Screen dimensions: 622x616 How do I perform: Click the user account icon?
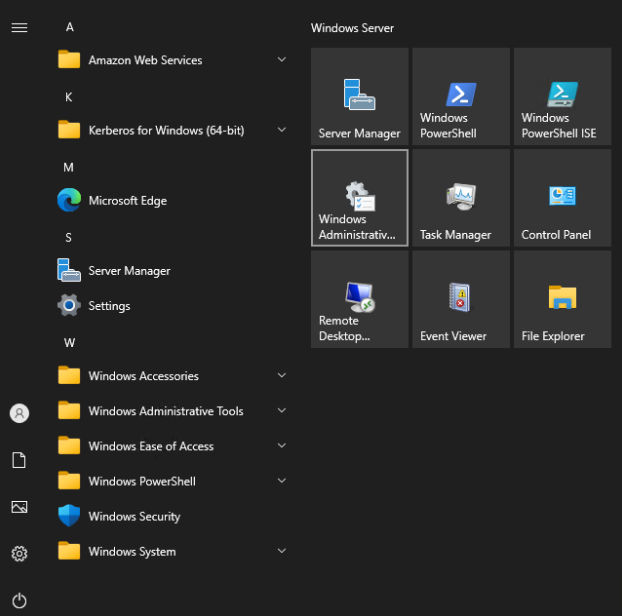point(19,413)
